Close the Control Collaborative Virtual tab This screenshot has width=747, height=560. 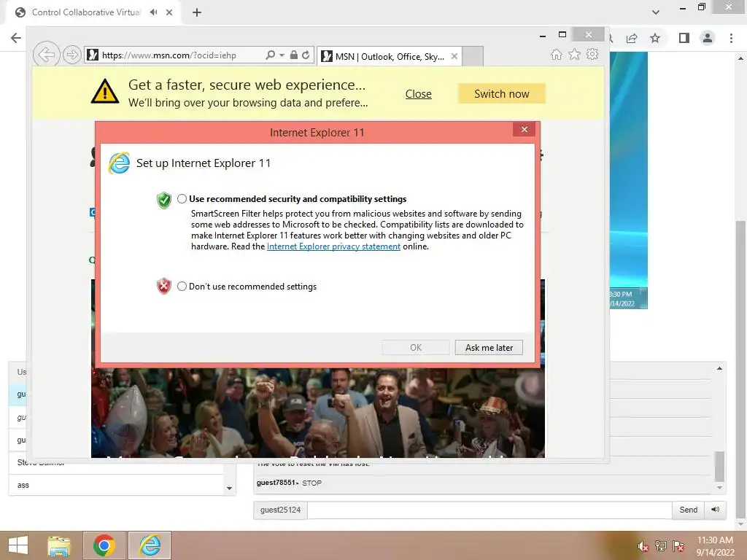point(169,12)
